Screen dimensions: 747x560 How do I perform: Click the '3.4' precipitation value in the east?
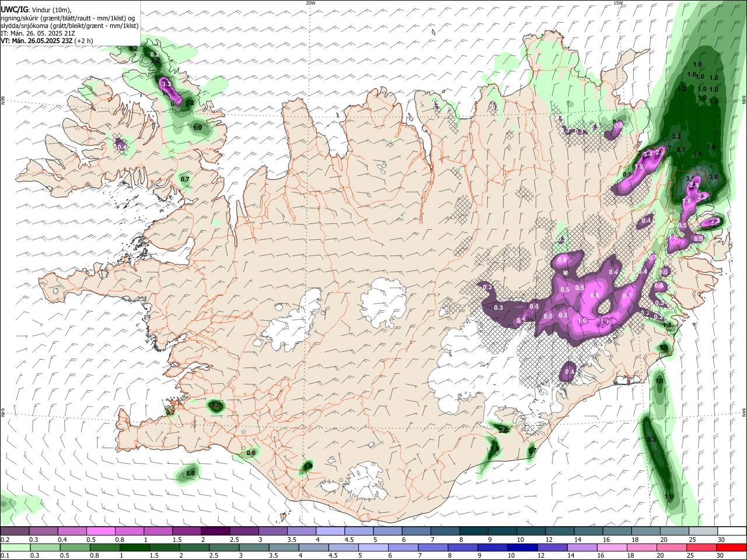coord(647,155)
